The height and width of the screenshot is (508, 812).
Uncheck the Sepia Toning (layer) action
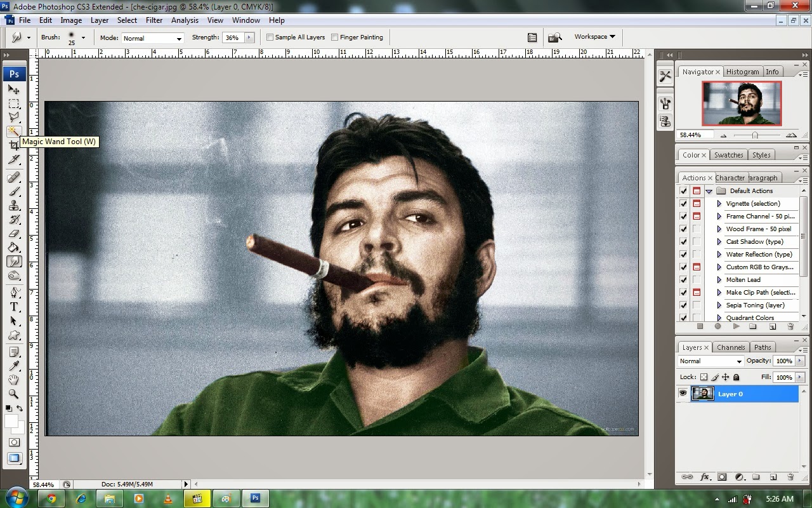point(683,305)
